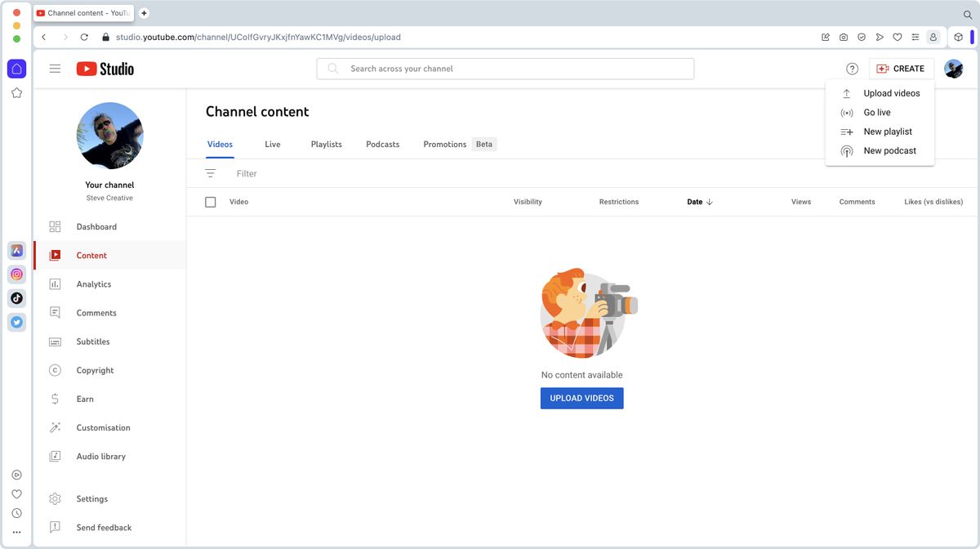The image size is (980, 549).
Task: Click the YouTube Studio logo
Action: coord(105,69)
